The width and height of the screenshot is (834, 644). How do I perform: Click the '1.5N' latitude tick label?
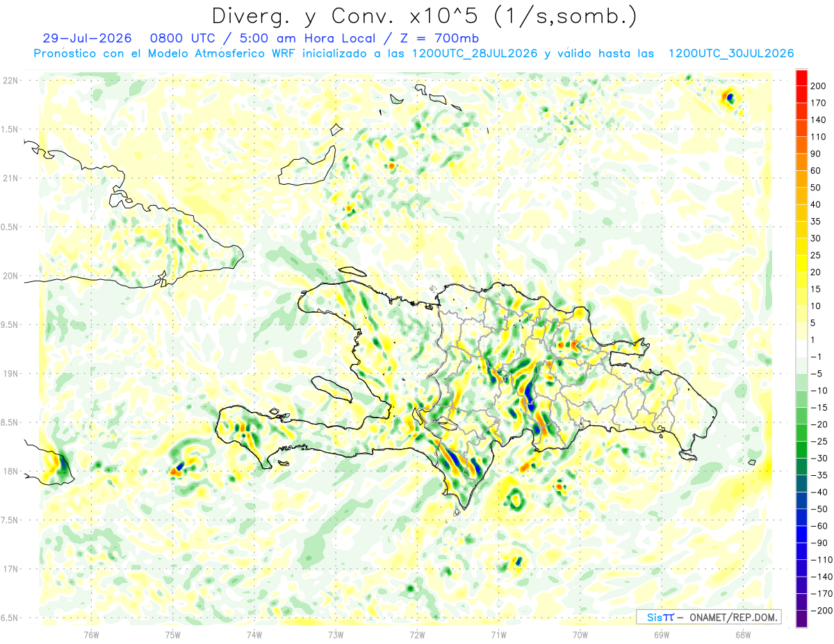[10, 129]
